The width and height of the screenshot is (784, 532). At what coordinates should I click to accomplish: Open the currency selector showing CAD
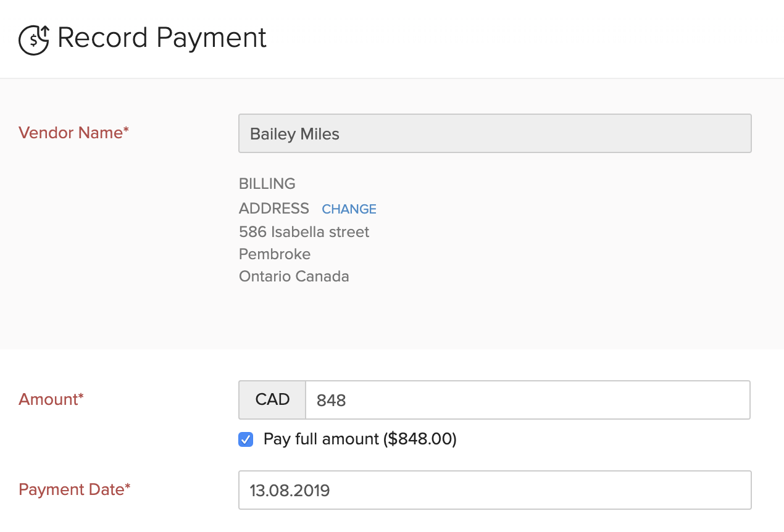point(272,399)
